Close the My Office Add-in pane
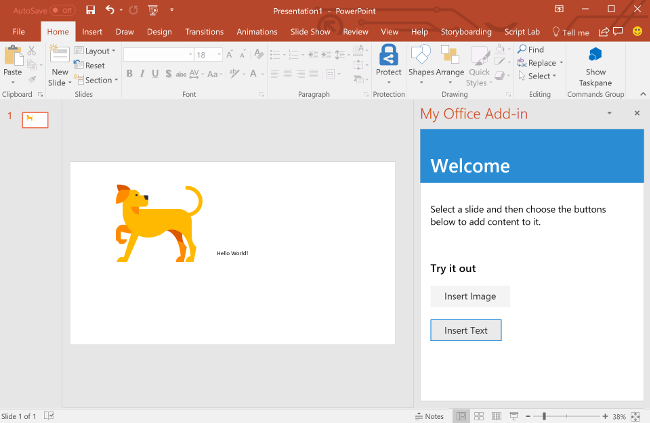Image resolution: width=650 pixels, height=423 pixels. [x=637, y=113]
